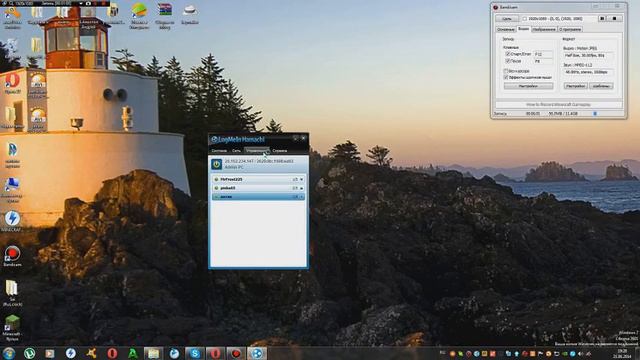The height and width of the screenshot is (360, 640).
Task: Toggle the Пауза hotkey checkbox
Action: [x=508, y=61]
